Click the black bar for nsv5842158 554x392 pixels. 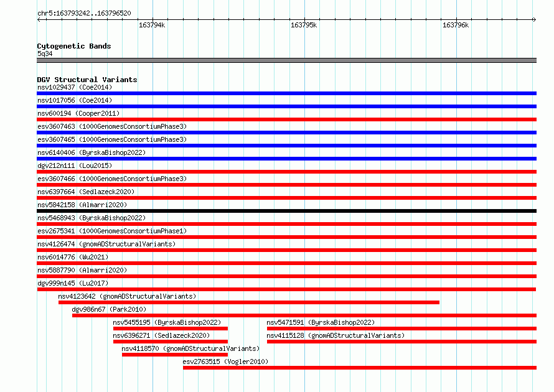[x=286, y=211]
